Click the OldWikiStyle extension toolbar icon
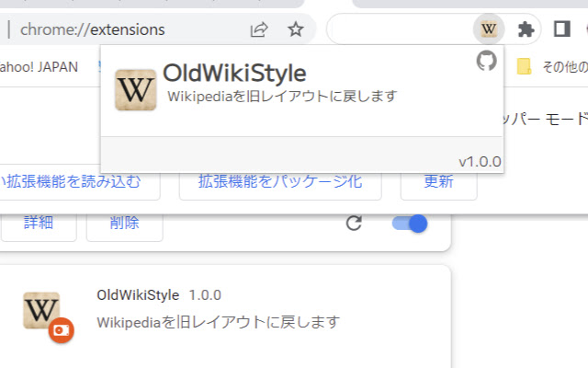This screenshot has width=588, height=368. 489,29
